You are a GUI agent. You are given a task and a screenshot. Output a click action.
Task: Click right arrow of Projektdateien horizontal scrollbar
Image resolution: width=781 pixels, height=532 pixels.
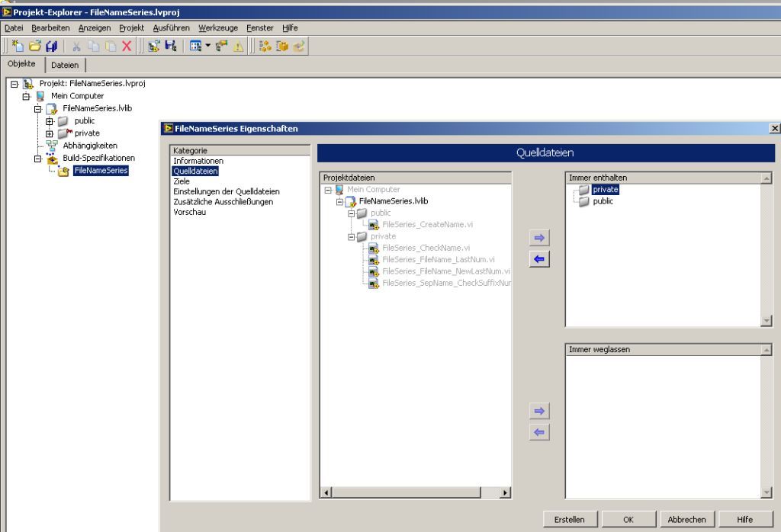(504, 493)
